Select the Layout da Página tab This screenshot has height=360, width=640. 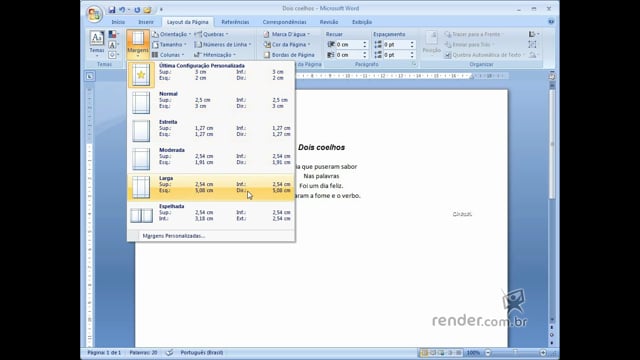[187, 22]
